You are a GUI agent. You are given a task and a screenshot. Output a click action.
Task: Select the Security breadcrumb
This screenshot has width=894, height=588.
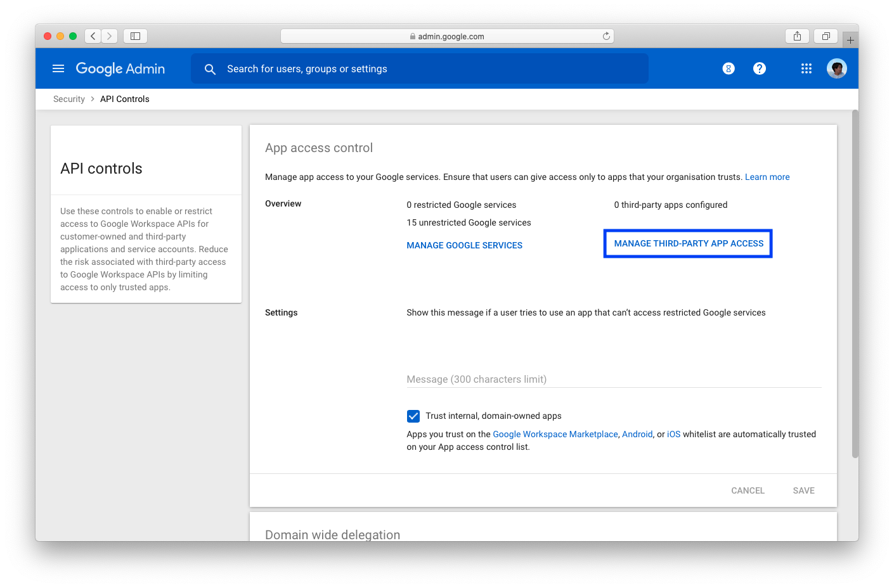(68, 99)
